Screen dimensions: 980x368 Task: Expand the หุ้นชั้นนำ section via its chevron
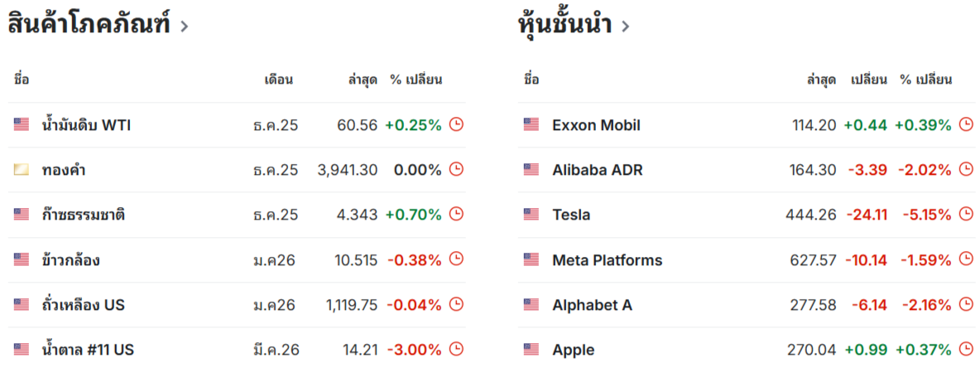[626, 27]
